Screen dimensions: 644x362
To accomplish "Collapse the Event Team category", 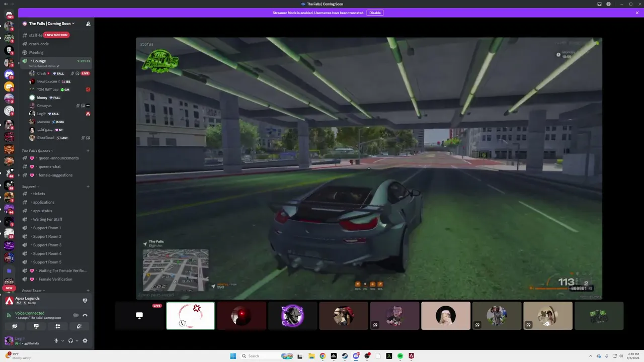I will pyautogui.click(x=33, y=291).
